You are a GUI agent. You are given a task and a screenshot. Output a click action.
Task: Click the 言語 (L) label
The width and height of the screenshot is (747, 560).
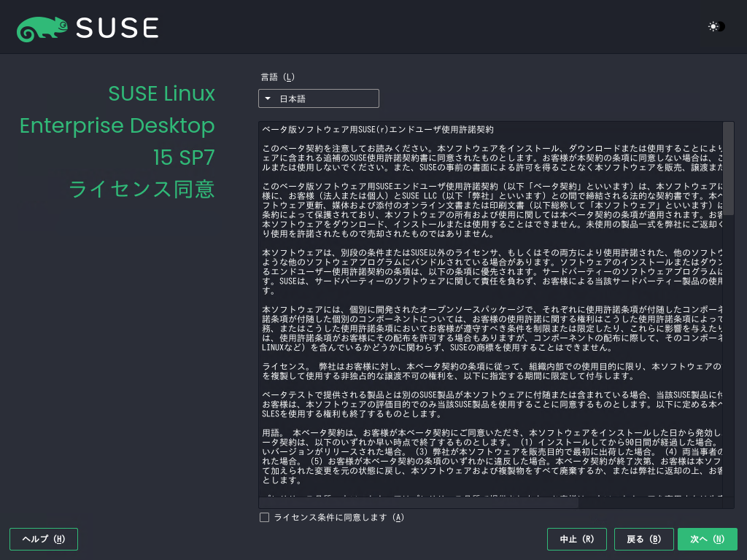(278, 77)
